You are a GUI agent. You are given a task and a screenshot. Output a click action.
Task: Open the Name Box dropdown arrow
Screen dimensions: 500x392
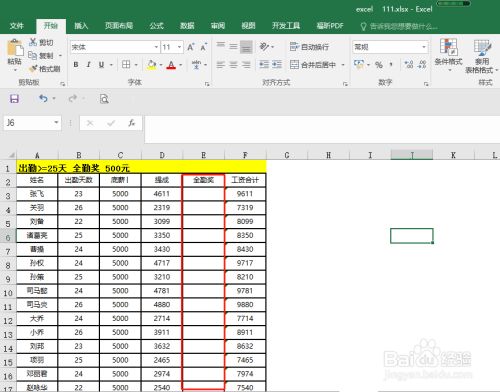tap(56, 123)
